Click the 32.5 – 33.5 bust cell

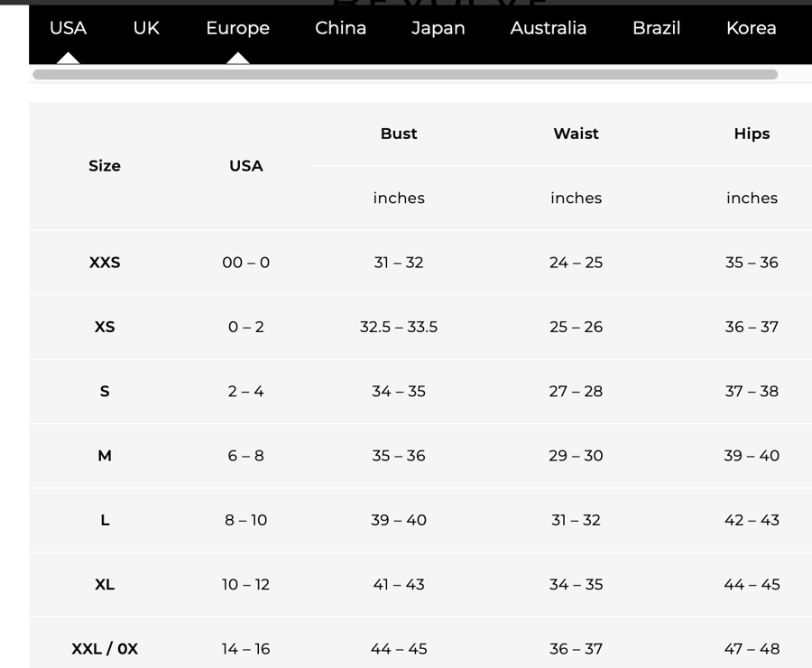(399, 327)
